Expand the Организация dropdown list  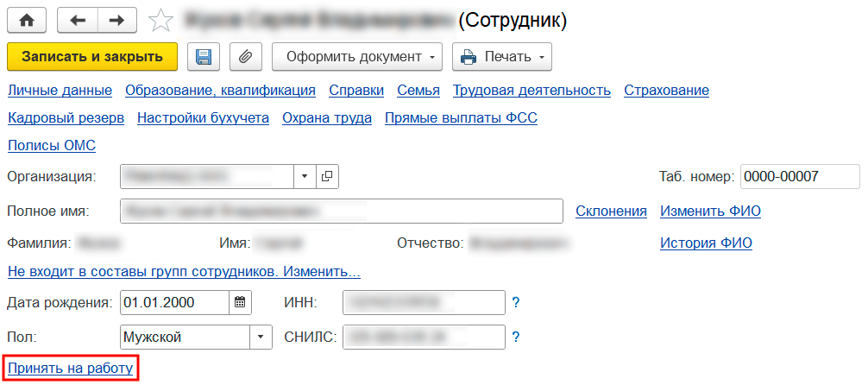305,176
